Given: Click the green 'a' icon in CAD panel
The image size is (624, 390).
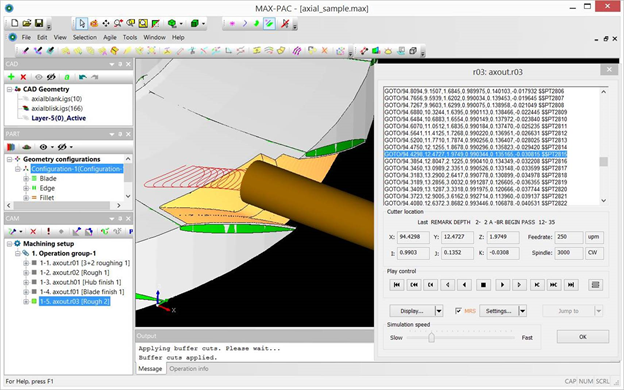Looking at the screenshot, I should [67, 77].
